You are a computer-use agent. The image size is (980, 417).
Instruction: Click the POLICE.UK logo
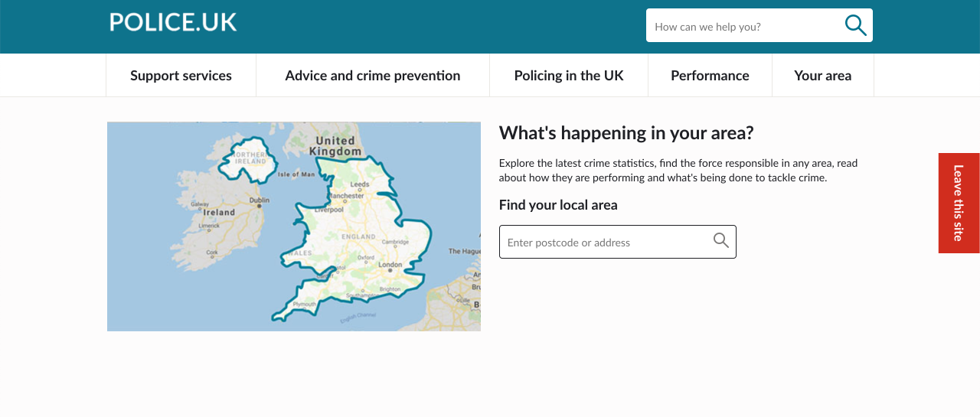173,22
